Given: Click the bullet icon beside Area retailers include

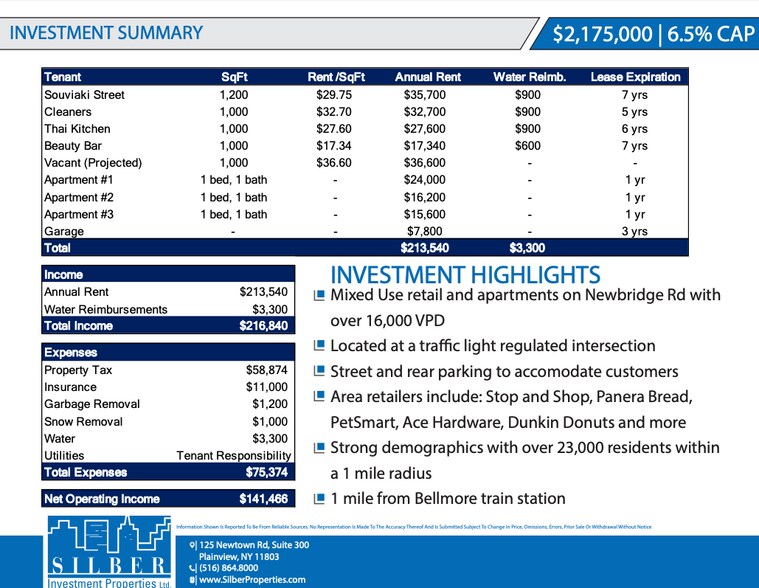Looking at the screenshot, I should (x=319, y=397).
